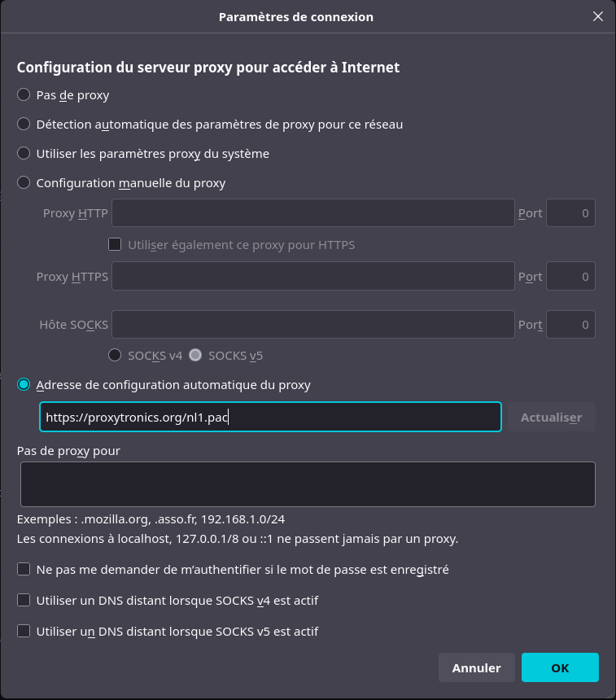Click the Port field for Proxy HTTPS
616x700 pixels.
[x=570, y=277]
